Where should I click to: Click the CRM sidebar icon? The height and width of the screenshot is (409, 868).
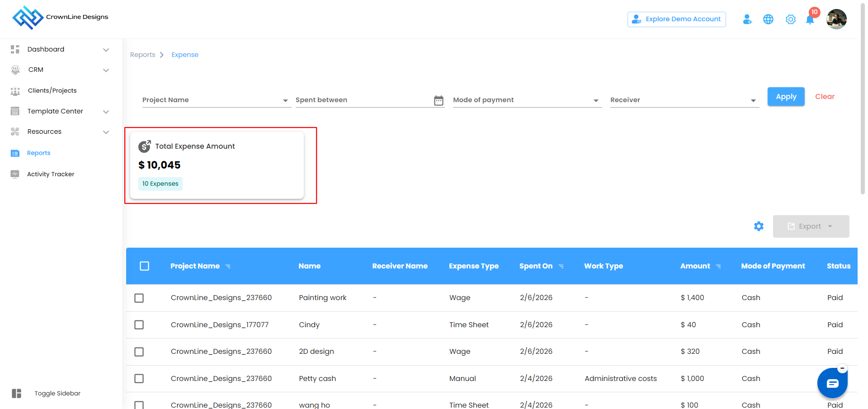[15, 70]
